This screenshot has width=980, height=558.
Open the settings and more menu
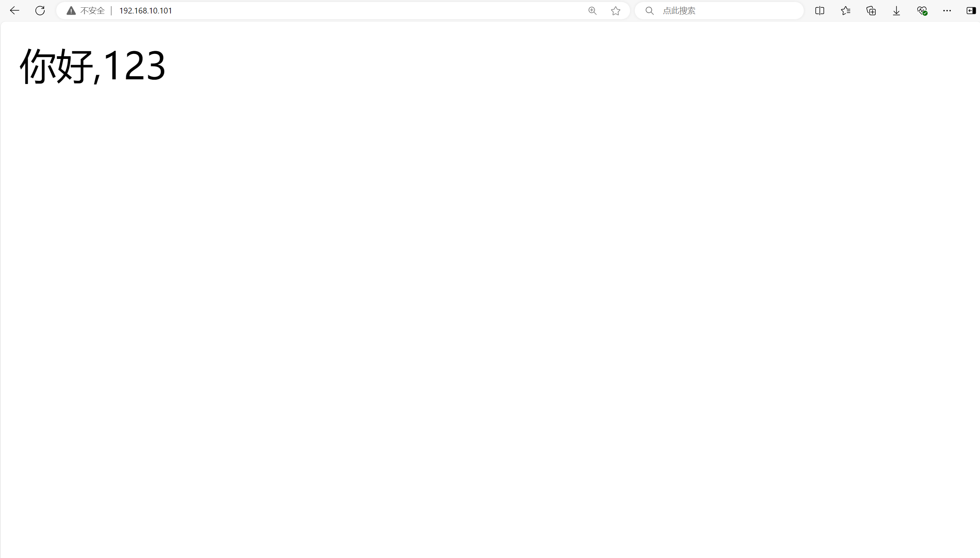[947, 11]
